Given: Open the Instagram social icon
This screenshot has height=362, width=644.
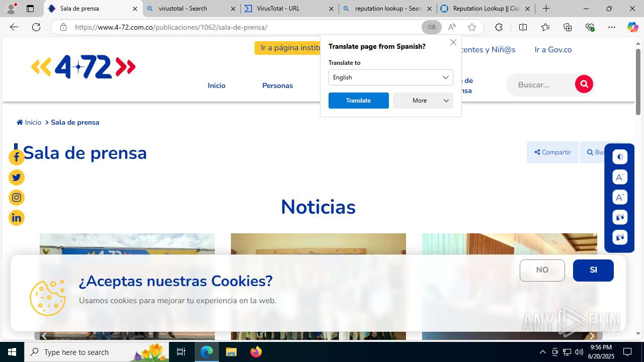Looking at the screenshot, I should click(x=17, y=198).
